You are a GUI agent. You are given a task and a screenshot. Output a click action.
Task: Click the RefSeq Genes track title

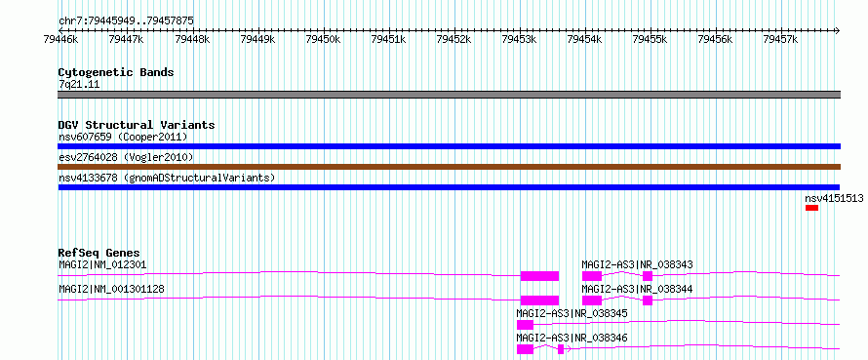(x=99, y=253)
